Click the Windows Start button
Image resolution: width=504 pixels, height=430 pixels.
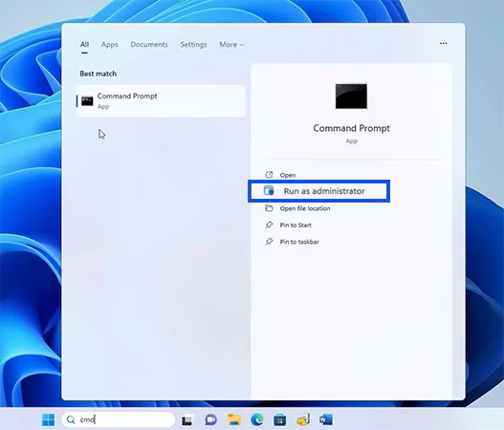pos(48,419)
